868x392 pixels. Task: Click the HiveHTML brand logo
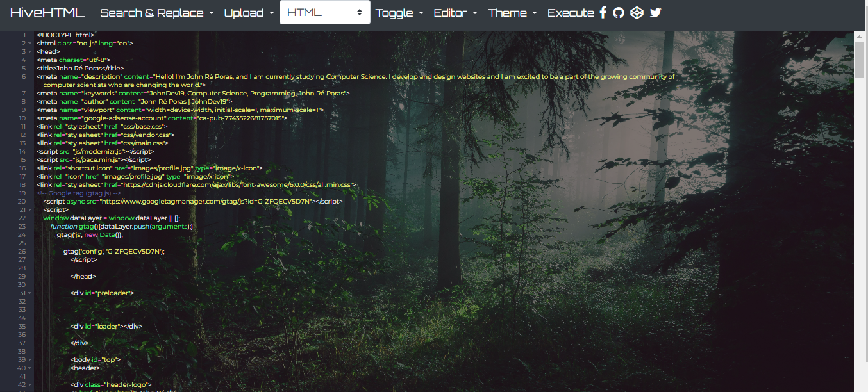(49, 13)
